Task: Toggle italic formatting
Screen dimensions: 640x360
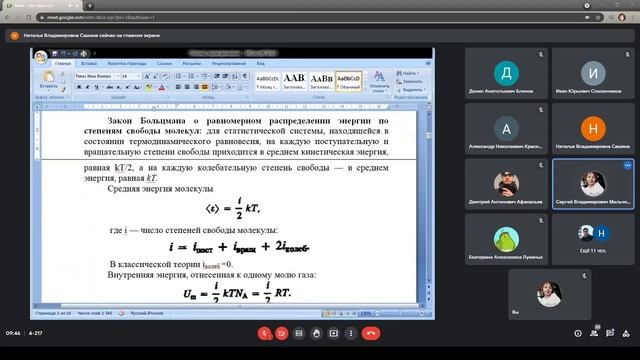Action: [87, 87]
